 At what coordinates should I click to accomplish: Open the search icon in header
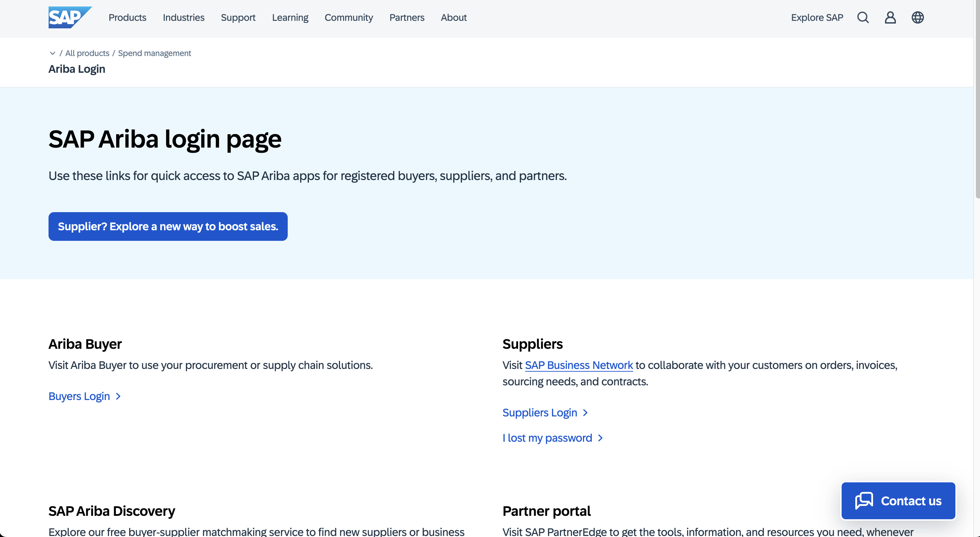click(x=863, y=17)
